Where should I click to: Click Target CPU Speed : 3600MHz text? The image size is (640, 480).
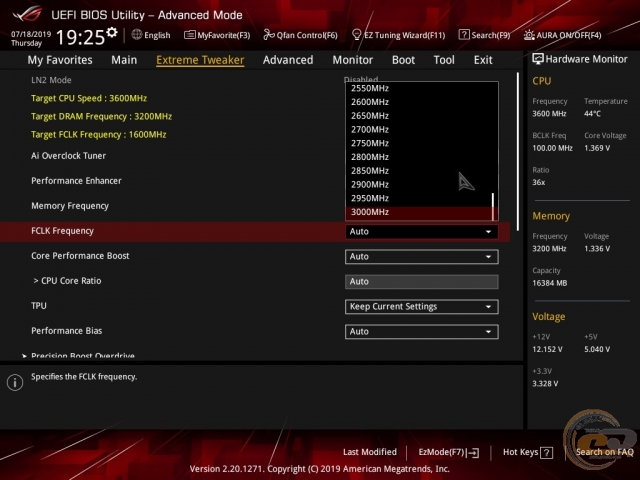coord(89,98)
